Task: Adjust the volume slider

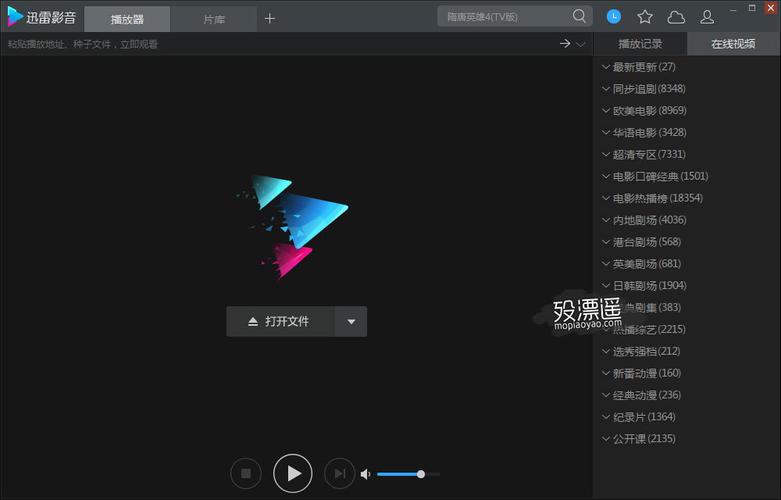Action: (408, 474)
